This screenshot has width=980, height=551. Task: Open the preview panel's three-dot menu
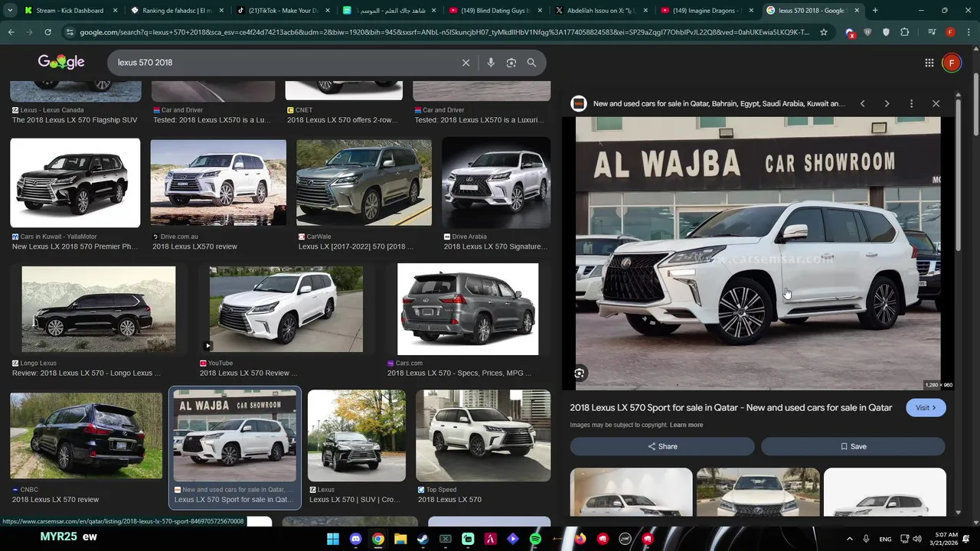click(911, 103)
